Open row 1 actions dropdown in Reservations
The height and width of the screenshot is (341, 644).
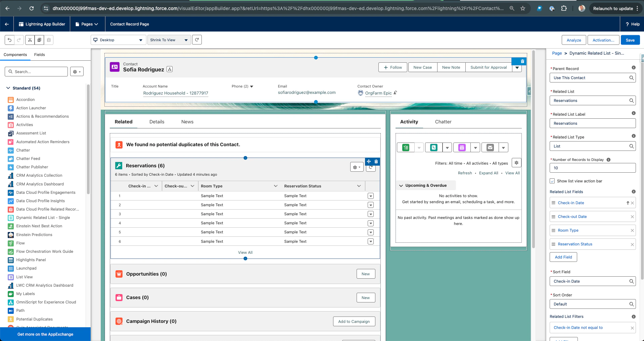click(371, 196)
